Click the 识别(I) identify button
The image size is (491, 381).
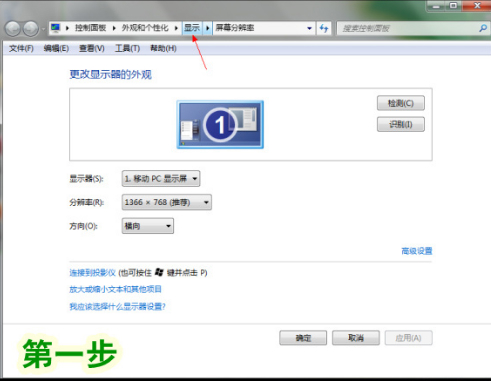(401, 124)
